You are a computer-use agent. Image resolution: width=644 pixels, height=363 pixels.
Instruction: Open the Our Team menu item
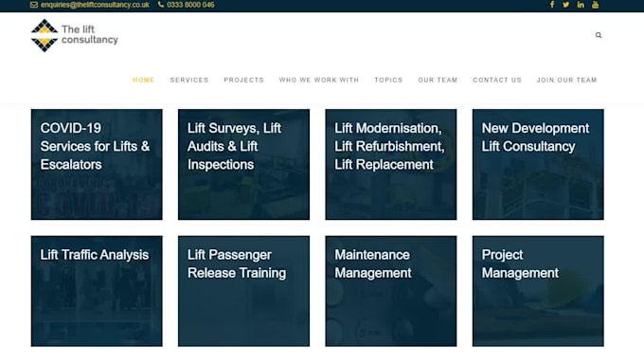point(438,80)
